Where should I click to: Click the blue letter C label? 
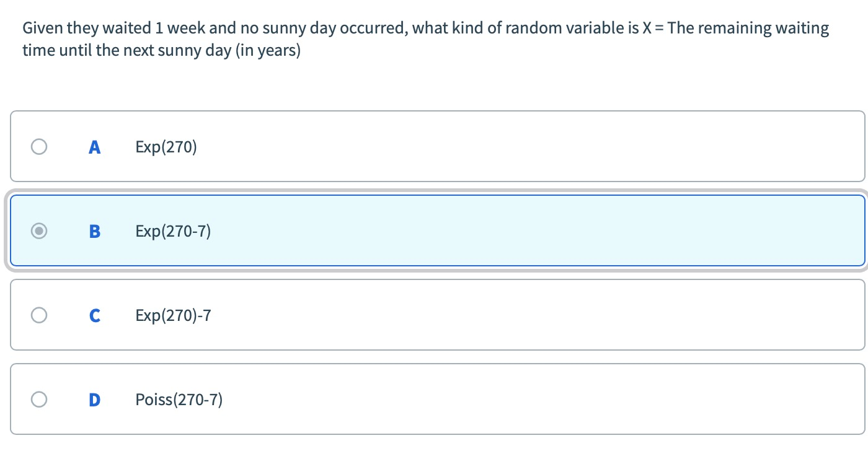point(94,315)
